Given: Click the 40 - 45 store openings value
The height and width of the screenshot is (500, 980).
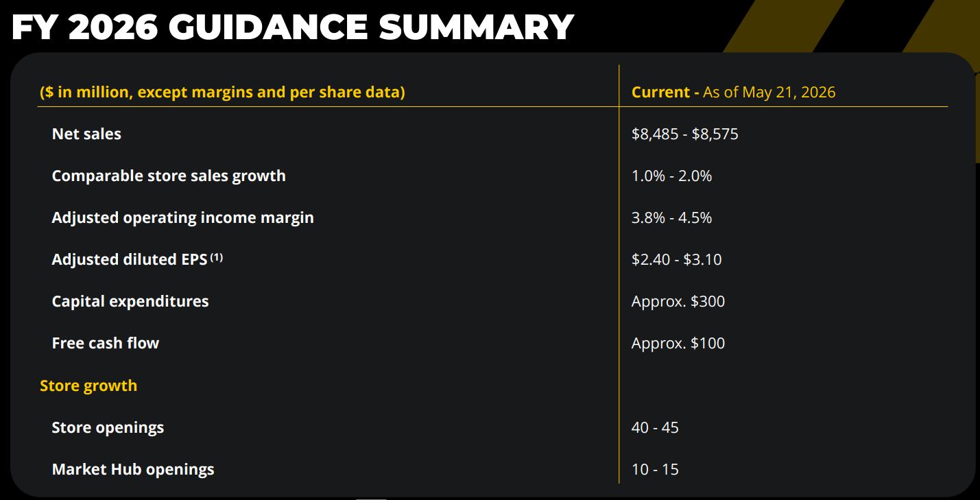Looking at the screenshot, I should point(655,427).
